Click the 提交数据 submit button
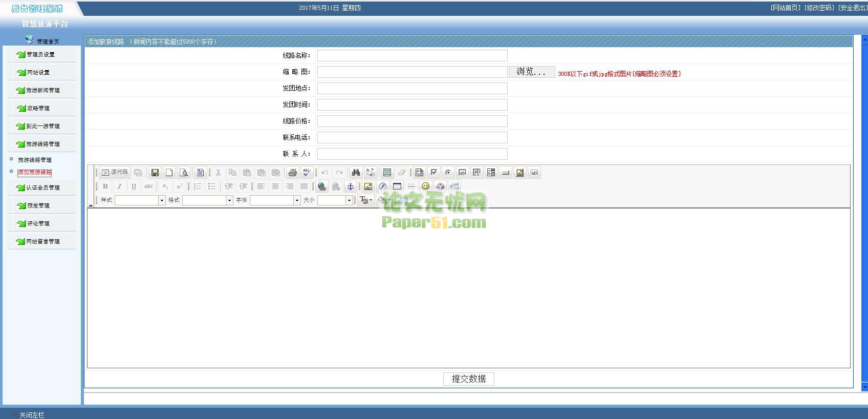Viewport: 868px width, 419px height. click(468, 379)
